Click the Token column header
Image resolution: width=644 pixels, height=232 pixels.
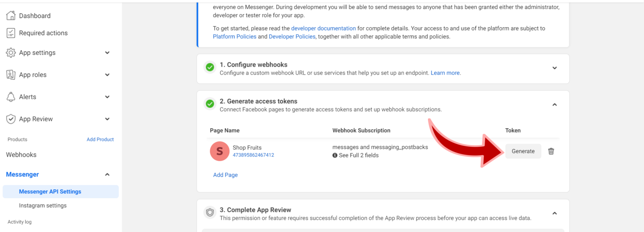point(513,131)
